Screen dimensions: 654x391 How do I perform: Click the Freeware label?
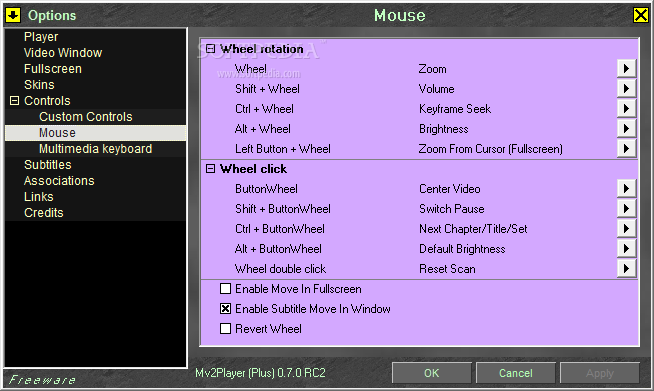click(x=42, y=380)
